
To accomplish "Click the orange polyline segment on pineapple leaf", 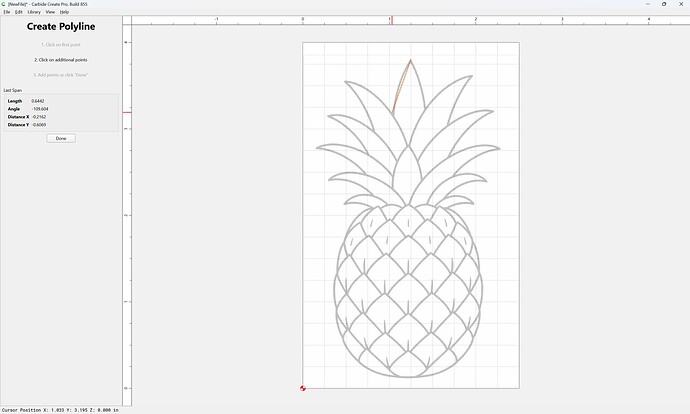I will (x=401, y=87).
